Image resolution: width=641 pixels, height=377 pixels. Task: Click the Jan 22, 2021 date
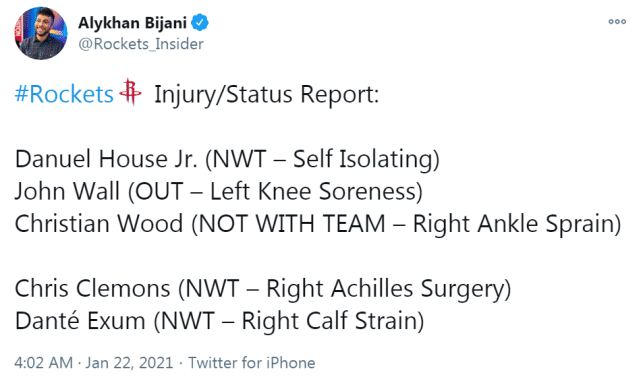tap(129, 363)
